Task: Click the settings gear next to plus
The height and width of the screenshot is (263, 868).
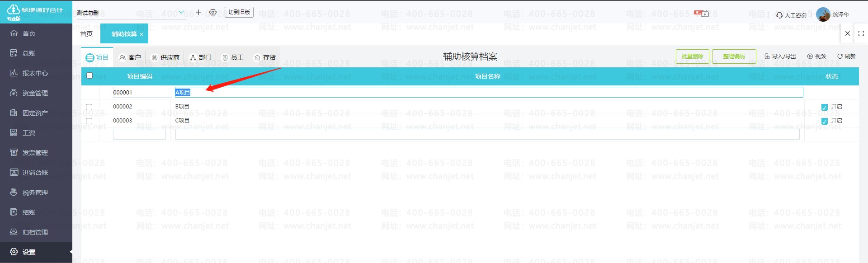Action: 213,12
